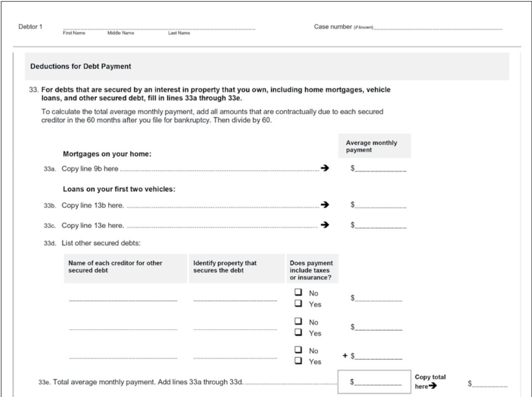Screen dimensions: 532x397
Task: Click the boxed 33e total payment field
Action: click(x=374, y=382)
